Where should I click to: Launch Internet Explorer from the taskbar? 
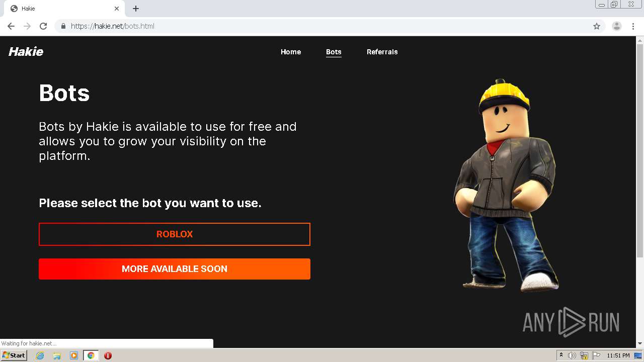(x=40, y=355)
